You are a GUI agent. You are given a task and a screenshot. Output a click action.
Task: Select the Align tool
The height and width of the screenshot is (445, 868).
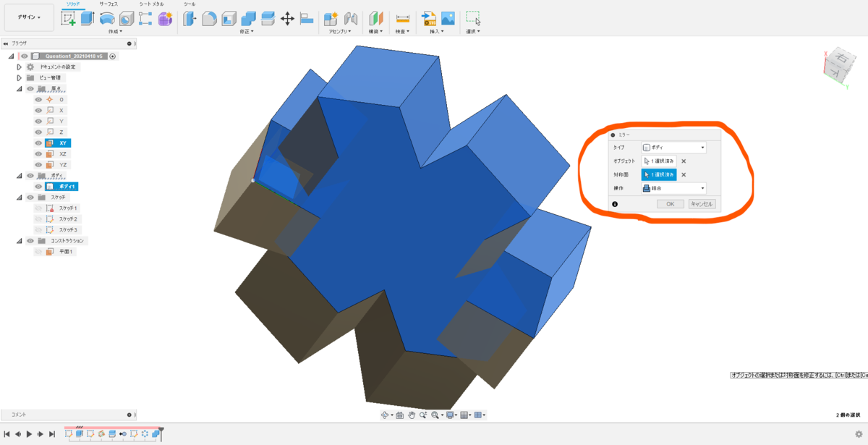pos(307,19)
